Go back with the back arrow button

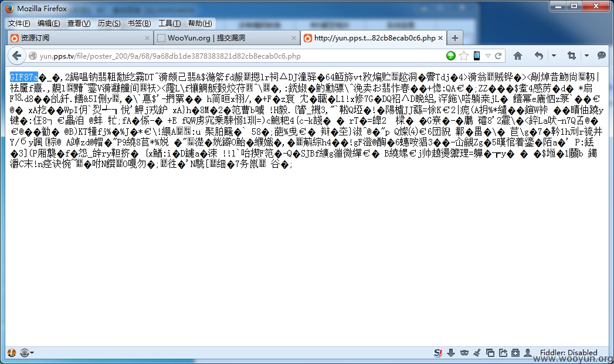16,56
